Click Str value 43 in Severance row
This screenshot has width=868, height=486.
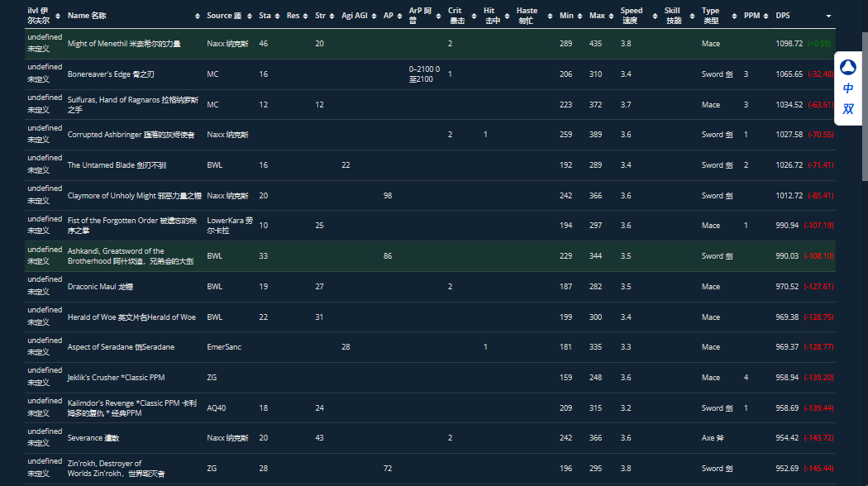tap(319, 438)
